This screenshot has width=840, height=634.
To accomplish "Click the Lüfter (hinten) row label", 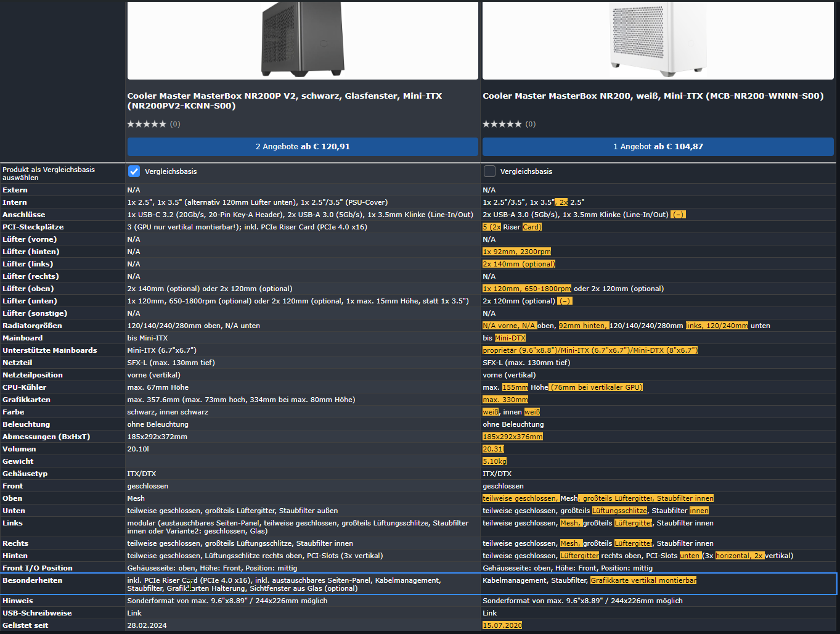I will click(31, 252).
